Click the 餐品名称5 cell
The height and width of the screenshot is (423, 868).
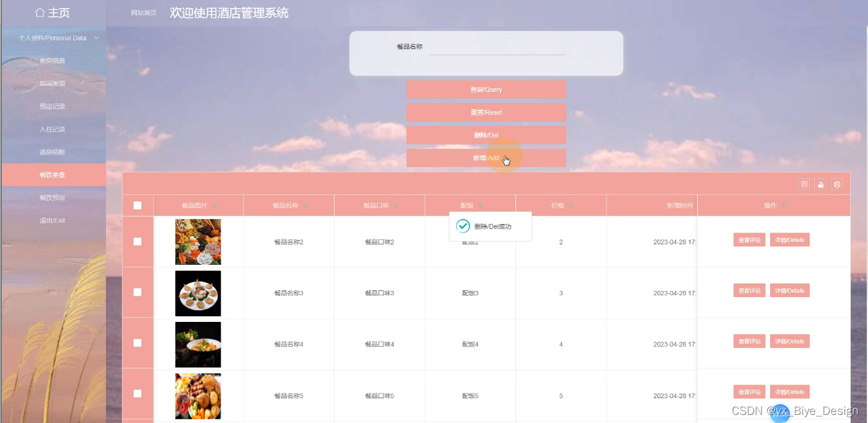click(289, 396)
